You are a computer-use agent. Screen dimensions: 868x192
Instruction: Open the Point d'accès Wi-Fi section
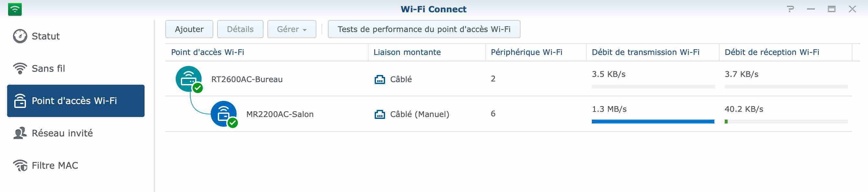pos(76,101)
